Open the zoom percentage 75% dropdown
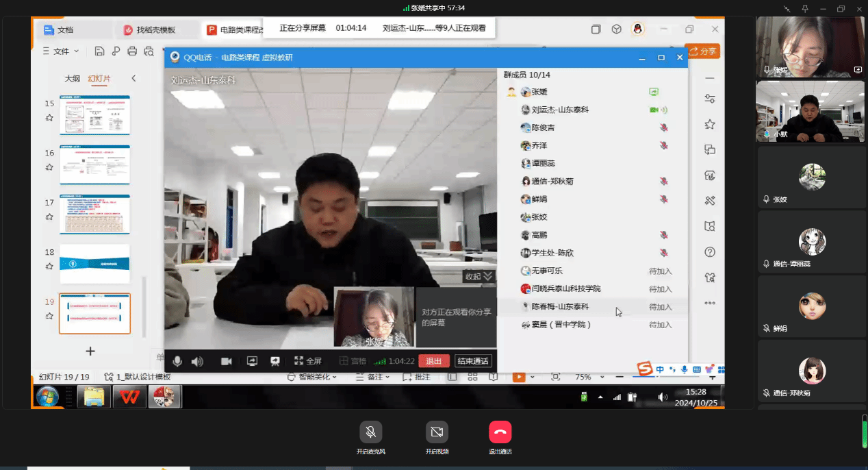Image resolution: width=868 pixels, height=470 pixels. coord(583,377)
